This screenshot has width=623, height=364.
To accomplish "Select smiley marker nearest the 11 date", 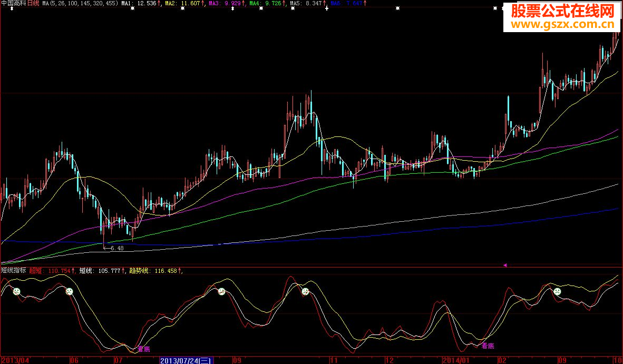I will click(305, 292).
